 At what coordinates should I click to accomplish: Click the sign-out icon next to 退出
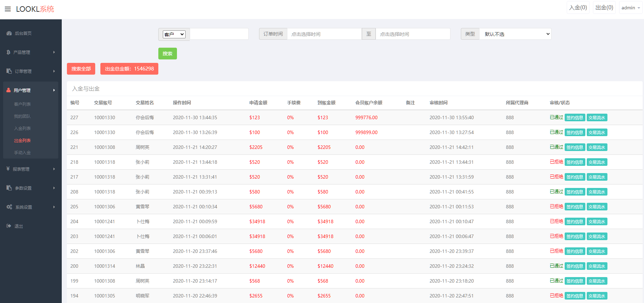(x=9, y=226)
